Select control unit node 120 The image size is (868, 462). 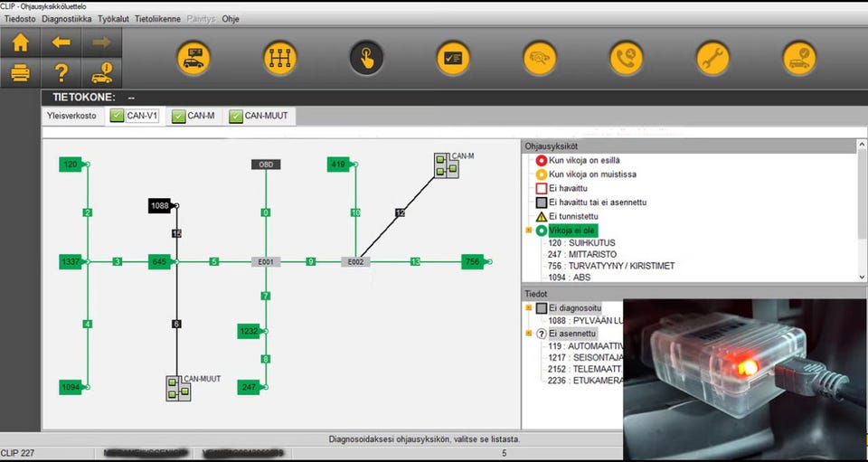(x=72, y=165)
